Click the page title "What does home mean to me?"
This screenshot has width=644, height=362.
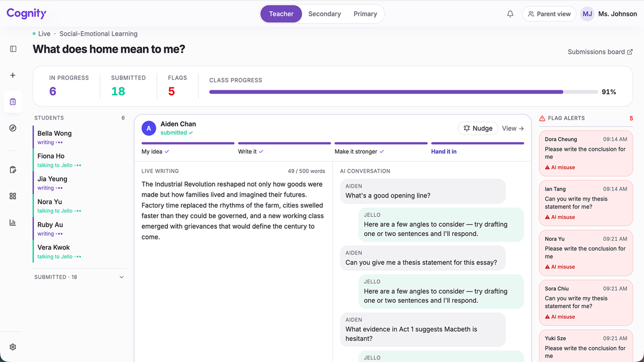coord(109,49)
